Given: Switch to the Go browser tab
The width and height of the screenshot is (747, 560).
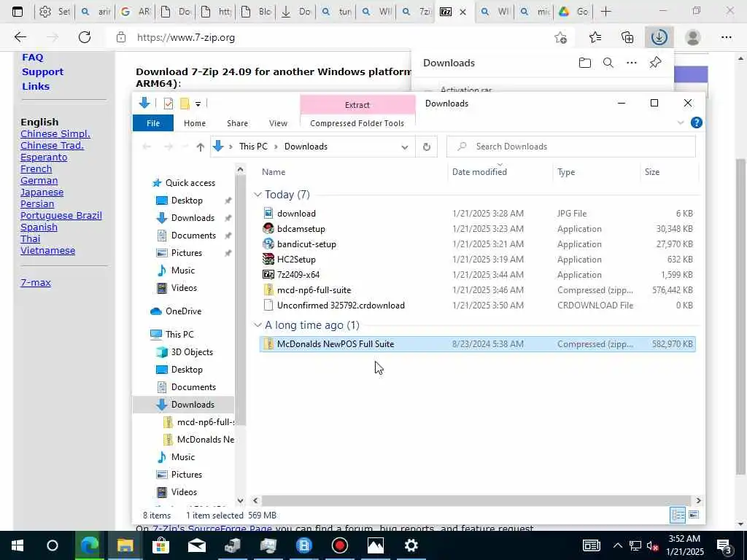Looking at the screenshot, I should 573,12.
